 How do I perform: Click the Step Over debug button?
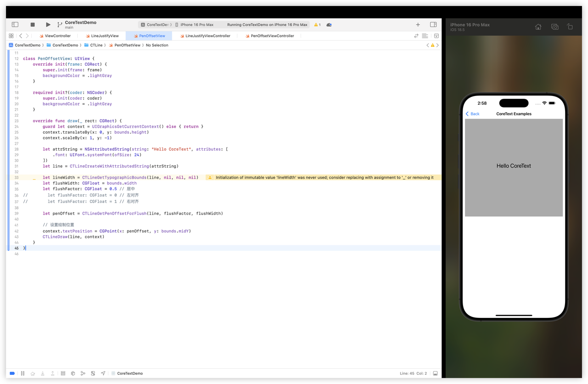click(x=33, y=373)
